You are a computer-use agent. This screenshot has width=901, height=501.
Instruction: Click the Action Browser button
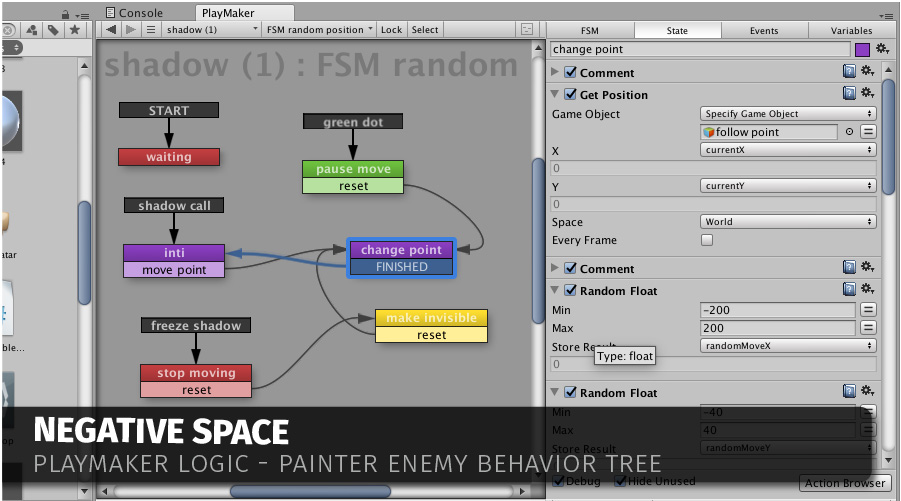845,483
